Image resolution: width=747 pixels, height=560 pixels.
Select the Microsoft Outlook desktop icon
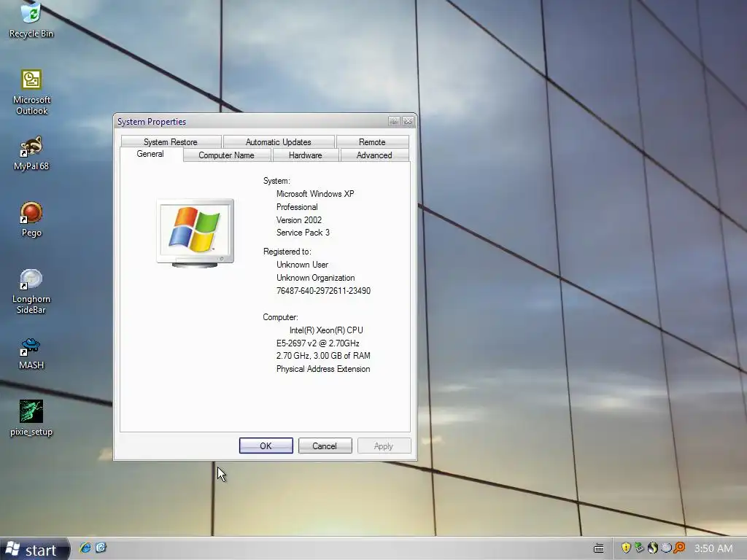point(31,92)
